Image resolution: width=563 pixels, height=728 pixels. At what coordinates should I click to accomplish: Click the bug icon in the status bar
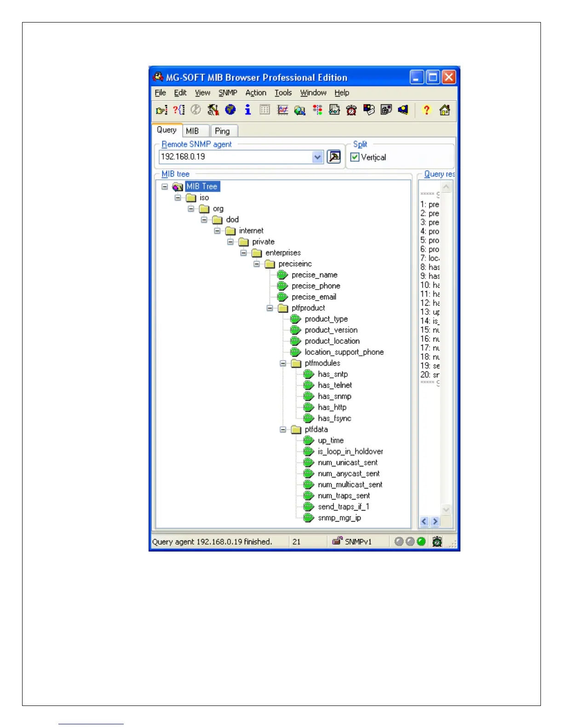[437, 541]
